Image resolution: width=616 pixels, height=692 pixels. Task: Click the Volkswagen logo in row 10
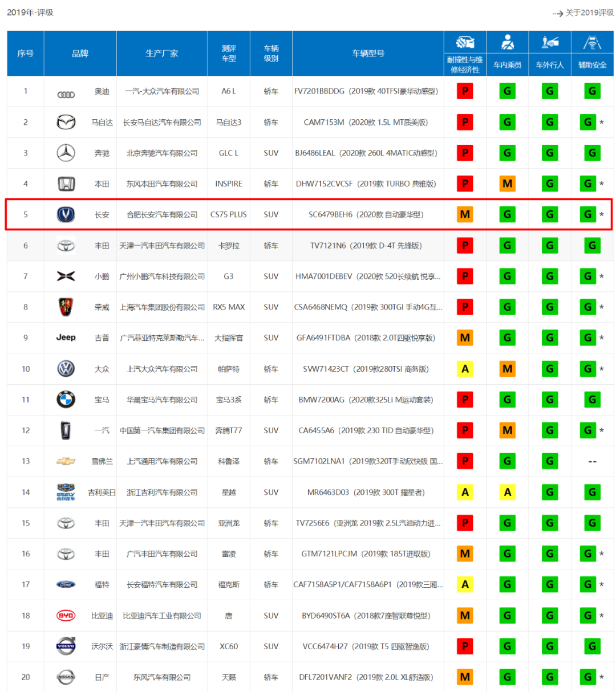[66, 369]
